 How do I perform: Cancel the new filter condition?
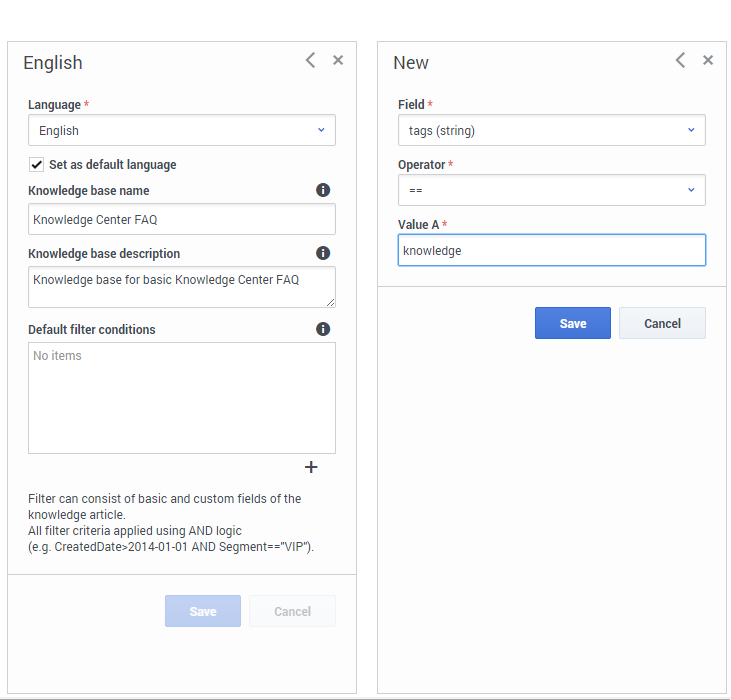662,323
